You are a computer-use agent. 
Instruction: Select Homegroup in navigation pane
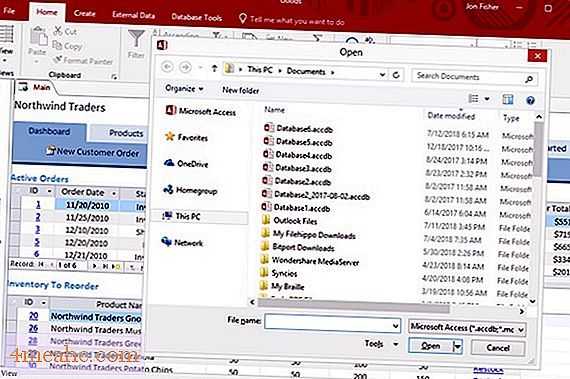coord(190,190)
